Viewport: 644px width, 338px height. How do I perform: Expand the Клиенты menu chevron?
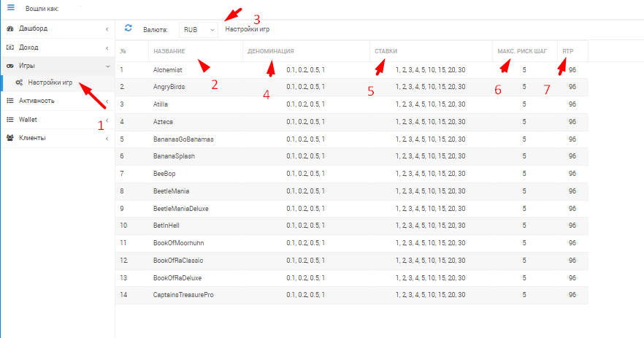pos(107,139)
